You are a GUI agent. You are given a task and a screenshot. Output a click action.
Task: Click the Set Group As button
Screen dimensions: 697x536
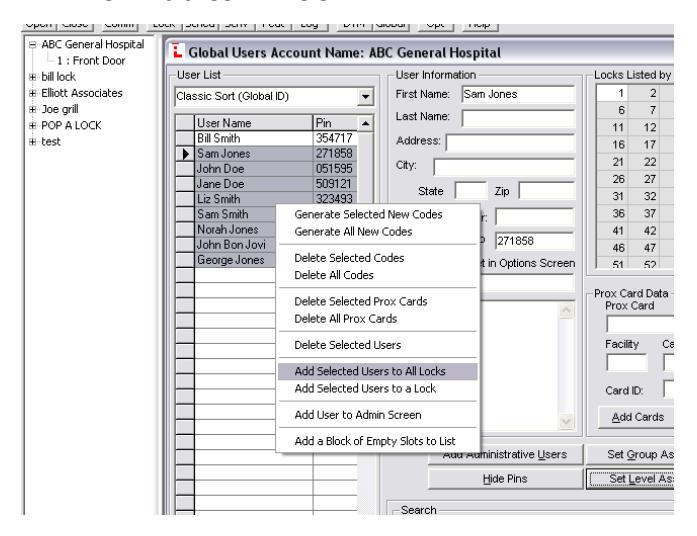pos(631,454)
